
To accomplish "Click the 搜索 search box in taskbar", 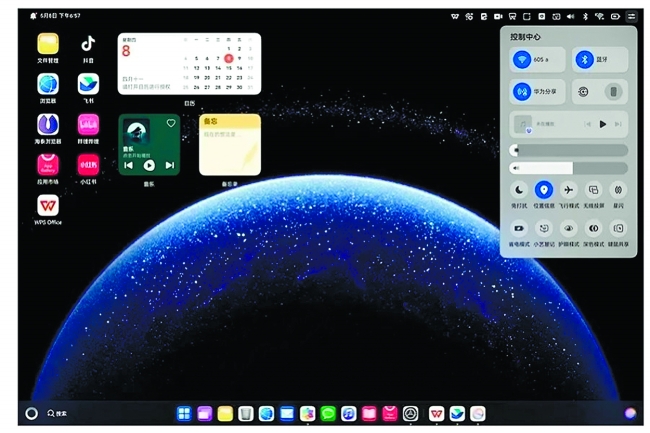I will pos(57,413).
